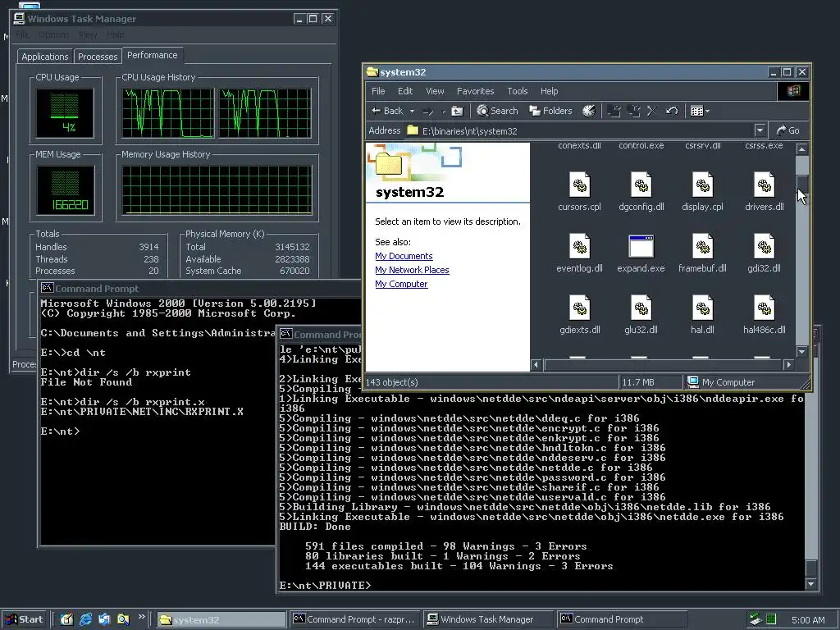This screenshot has width=840, height=630.
Task: Select the Performance tab in Task Manager
Action: click(152, 55)
